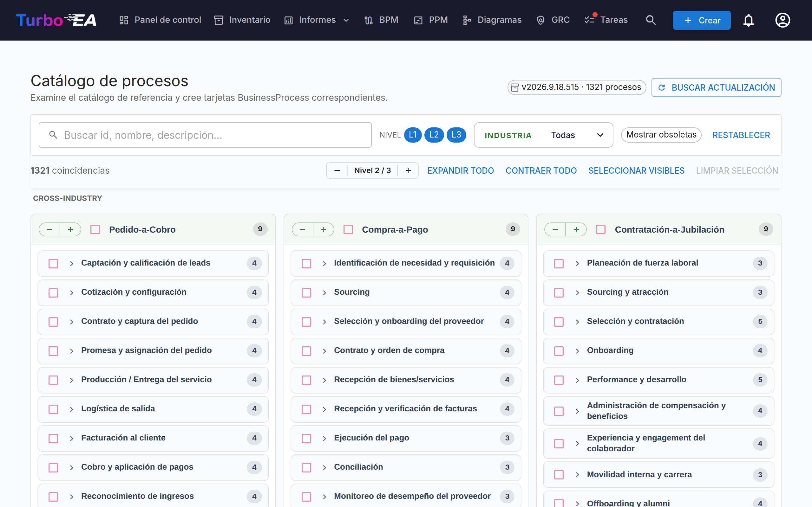Click the Turbo EA logo
This screenshot has width=812, height=507.
tap(56, 20)
